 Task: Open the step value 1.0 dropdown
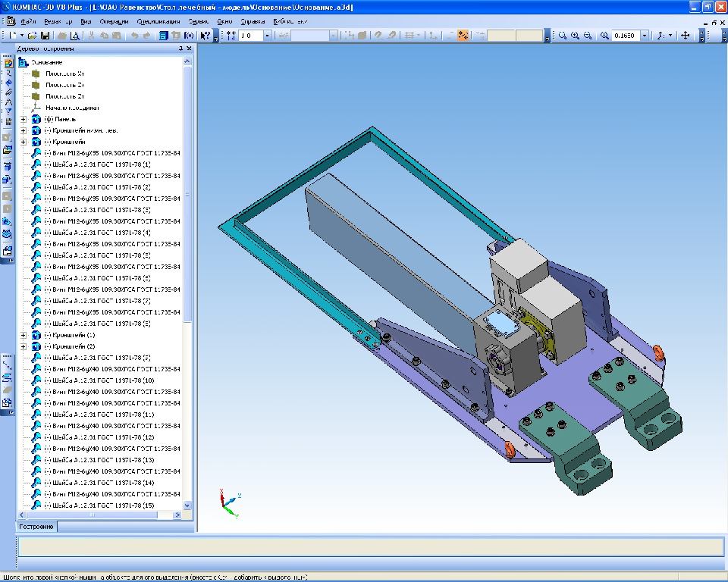(x=267, y=36)
